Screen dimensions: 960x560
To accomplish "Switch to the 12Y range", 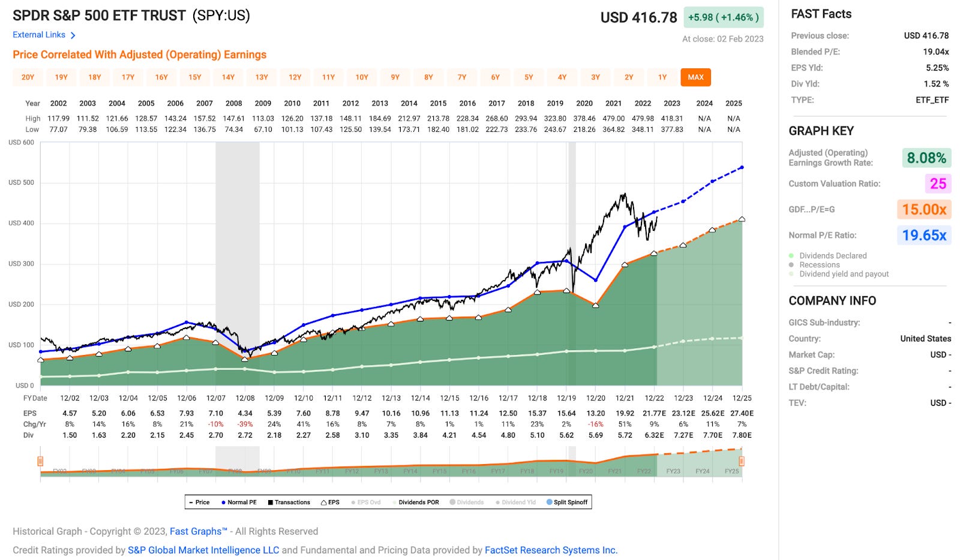I will (295, 77).
